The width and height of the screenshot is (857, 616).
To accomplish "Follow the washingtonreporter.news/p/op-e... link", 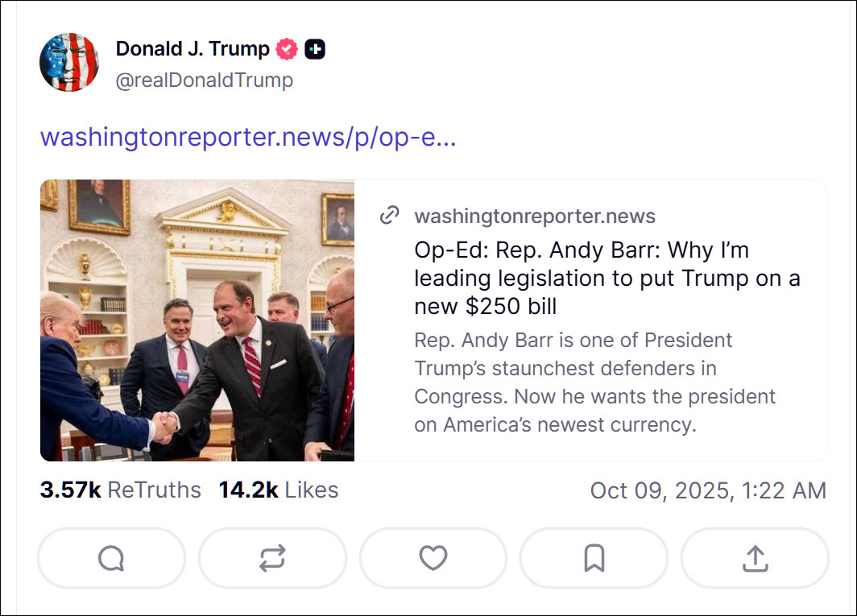I will pos(248,137).
